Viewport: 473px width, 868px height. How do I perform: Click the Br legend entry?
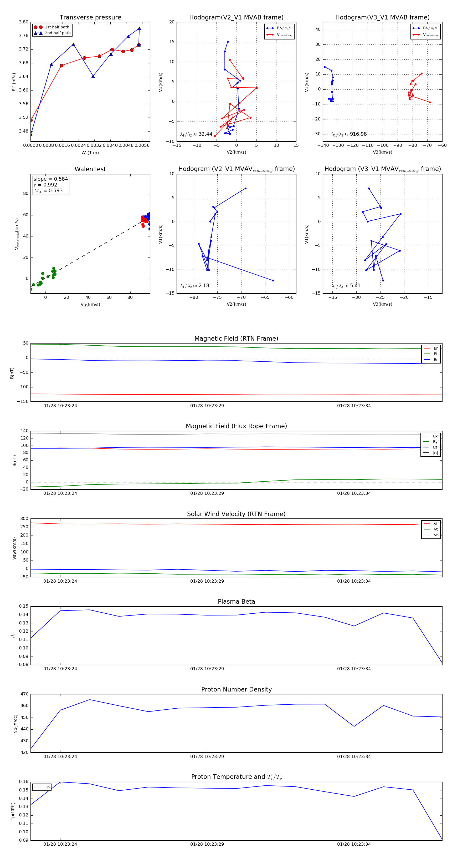tap(431, 349)
